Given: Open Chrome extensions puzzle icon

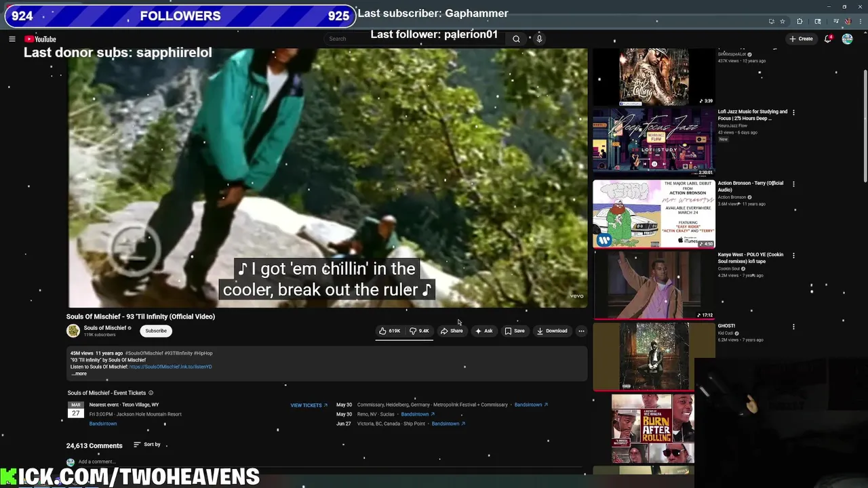Looking at the screenshot, I should click(800, 21).
